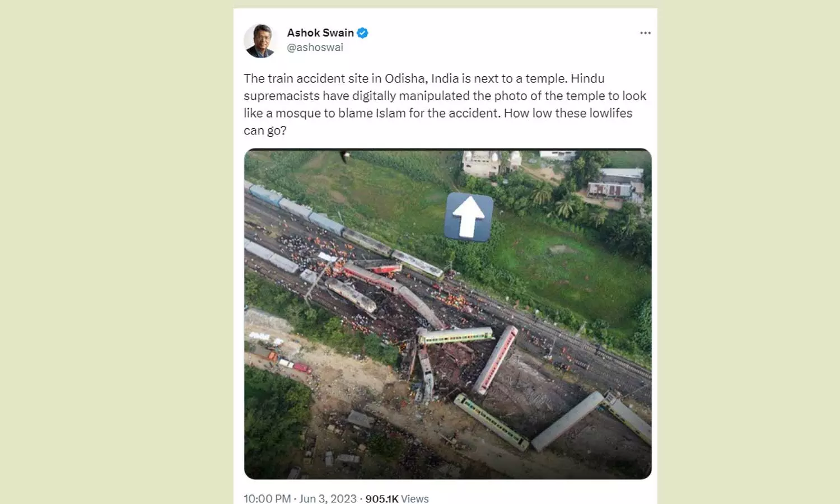Click the 10:00 PM timestamp
Screen dimensions: 840x504
tap(267, 498)
